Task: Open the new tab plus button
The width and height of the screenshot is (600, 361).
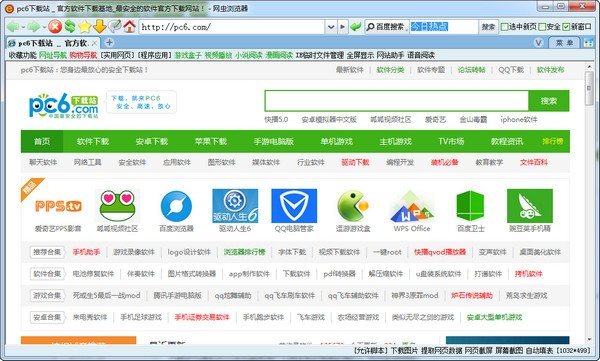Action: click(x=109, y=42)
